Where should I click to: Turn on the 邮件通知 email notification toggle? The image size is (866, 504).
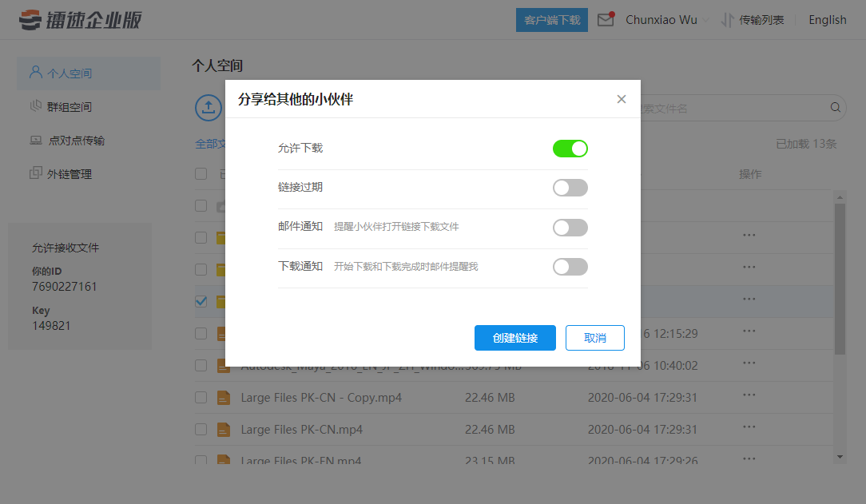[570, 227]
